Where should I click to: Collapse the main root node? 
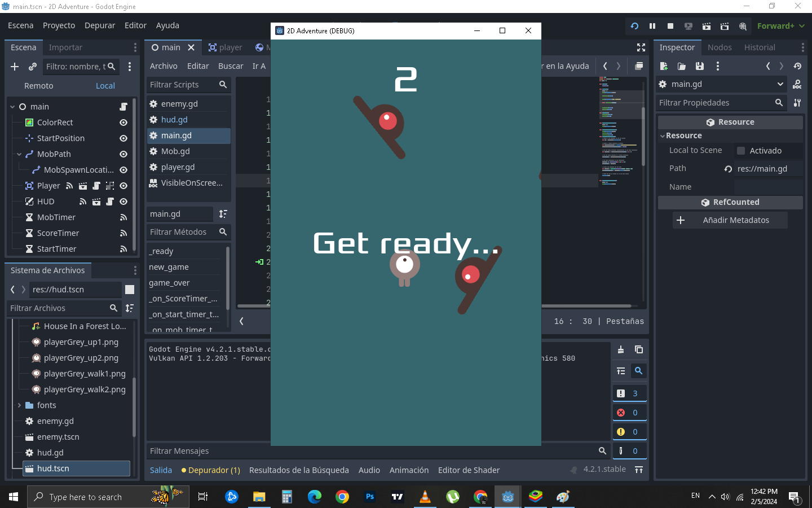point(12,107)
